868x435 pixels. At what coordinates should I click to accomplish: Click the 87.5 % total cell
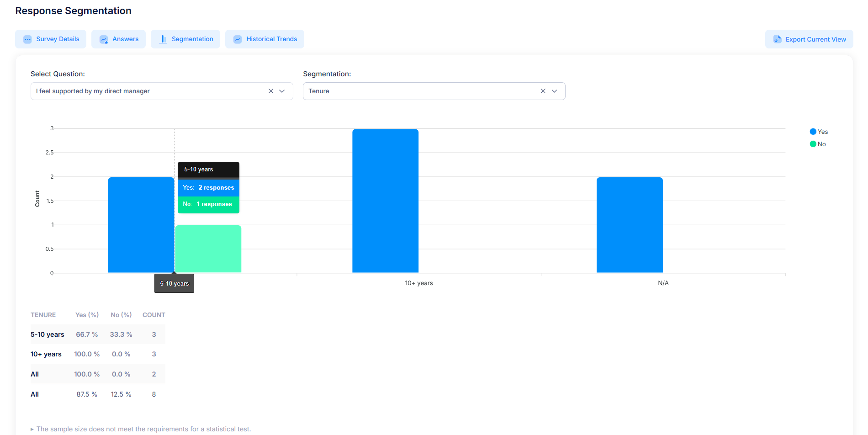coord(87,394)
